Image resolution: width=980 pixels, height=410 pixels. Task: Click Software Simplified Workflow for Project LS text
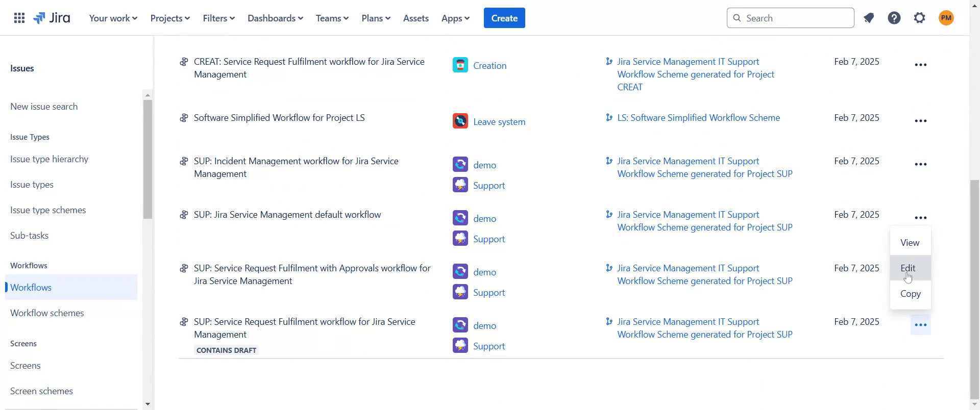pyautogui.click(x=279, y=118)
